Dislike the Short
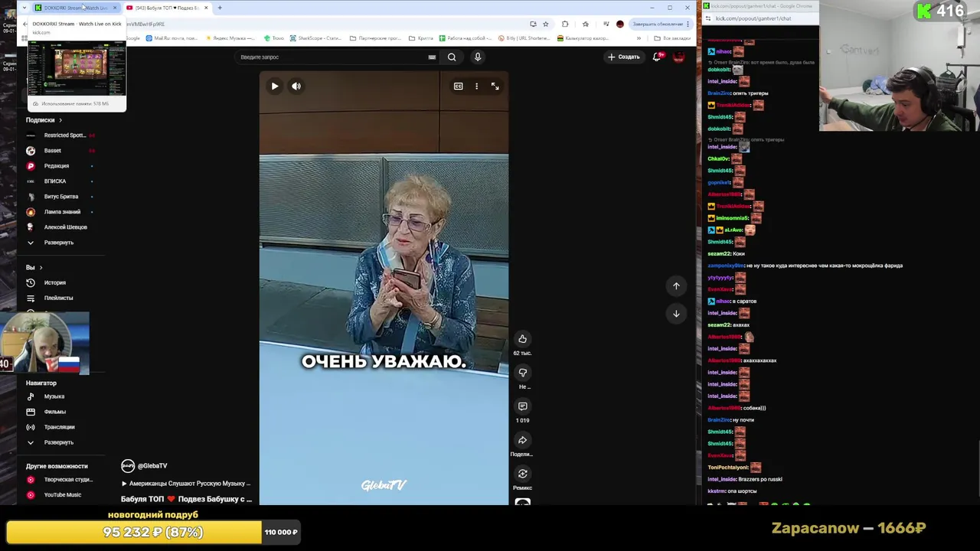Screen dimensions: 980x551 point(522,373)
